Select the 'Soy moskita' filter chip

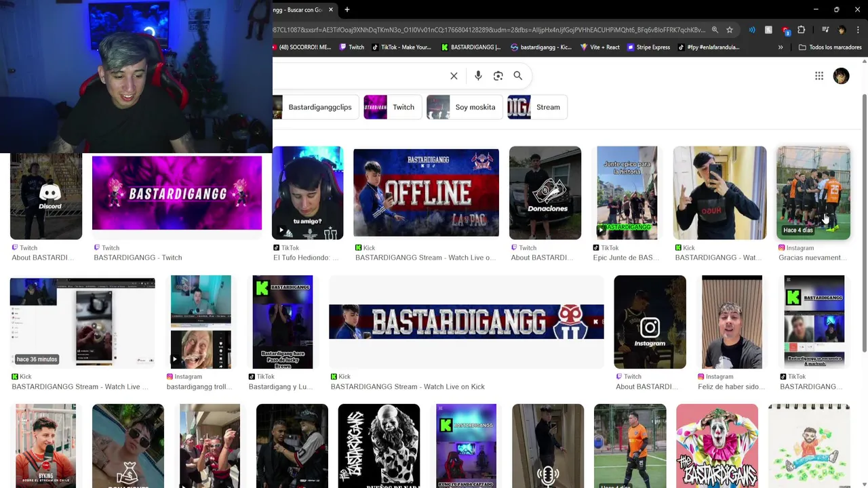click(465, 107)
